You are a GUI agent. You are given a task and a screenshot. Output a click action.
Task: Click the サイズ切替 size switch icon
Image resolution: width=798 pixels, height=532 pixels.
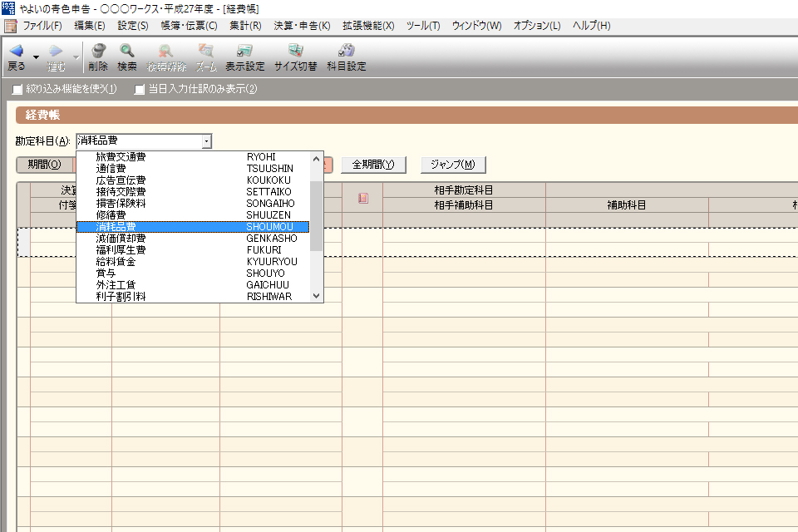coord(296,51)
